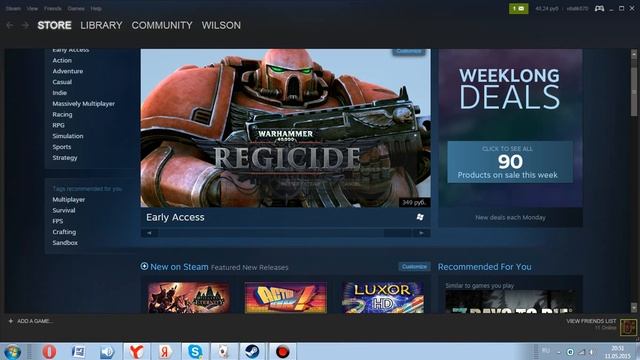640x360 pixels.
Task: Open the friend avatar next to View Friends List
Action: (628, 327)
